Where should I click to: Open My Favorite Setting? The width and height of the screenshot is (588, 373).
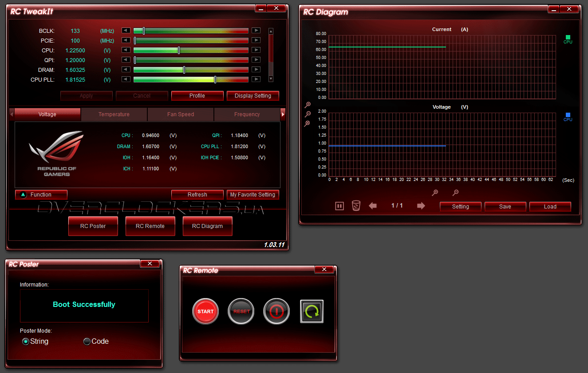[x=253, y=195]
